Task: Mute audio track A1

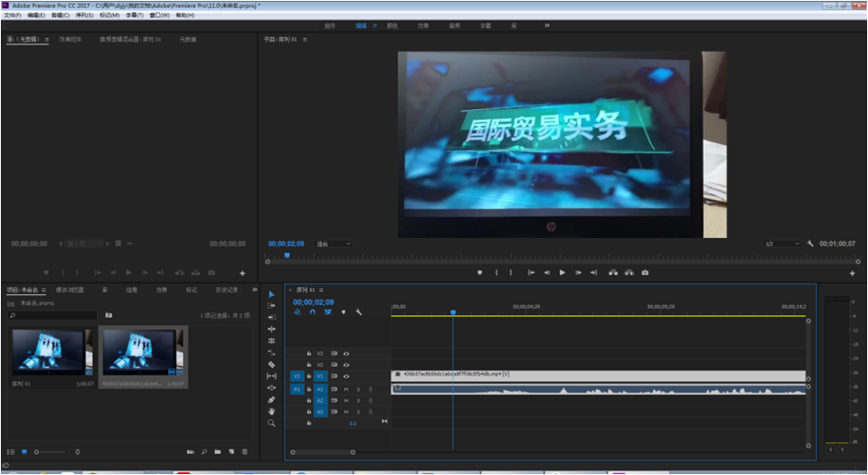Action: [x=346, y=389]
